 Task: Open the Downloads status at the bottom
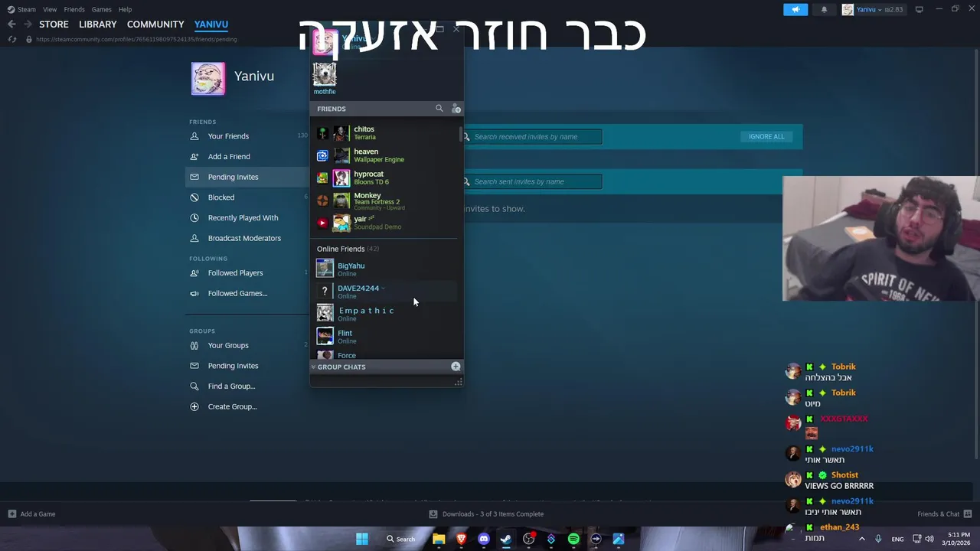pyautogui.click(x=486, y=514)
